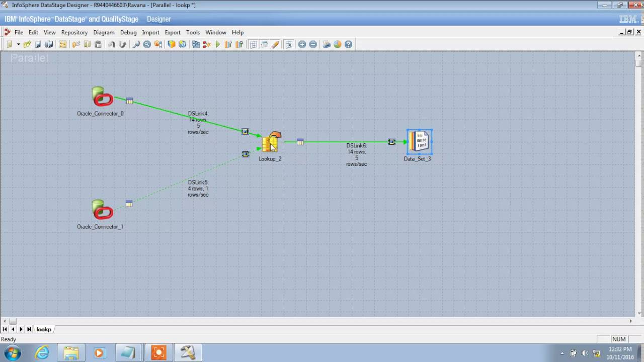Open the Tools menu
The image size is (644, 362).
click(193, 32)
